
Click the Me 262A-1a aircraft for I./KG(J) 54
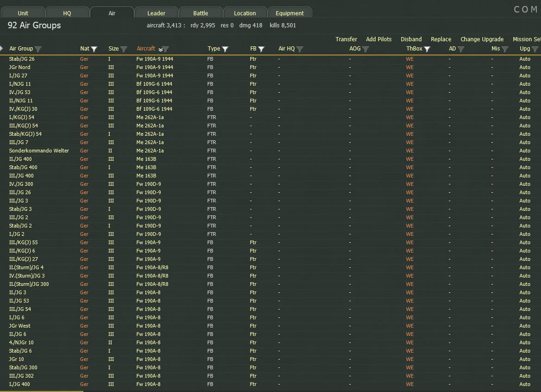click(x=150, y=117)
